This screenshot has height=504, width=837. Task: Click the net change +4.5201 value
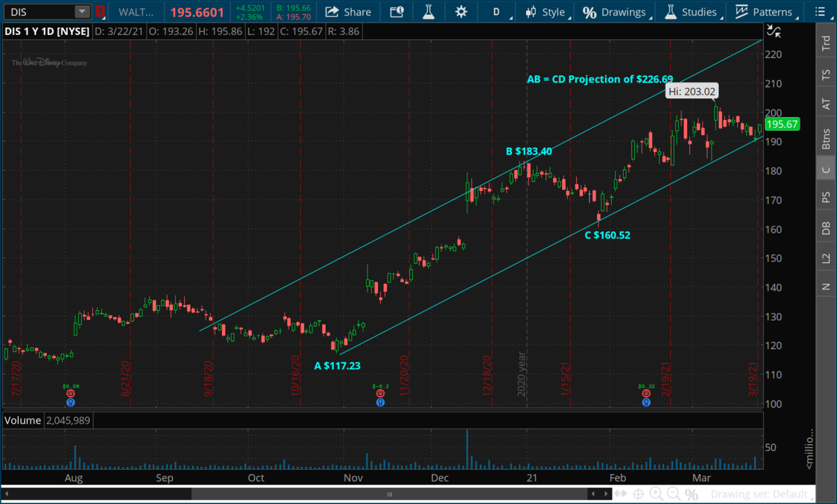250,8
